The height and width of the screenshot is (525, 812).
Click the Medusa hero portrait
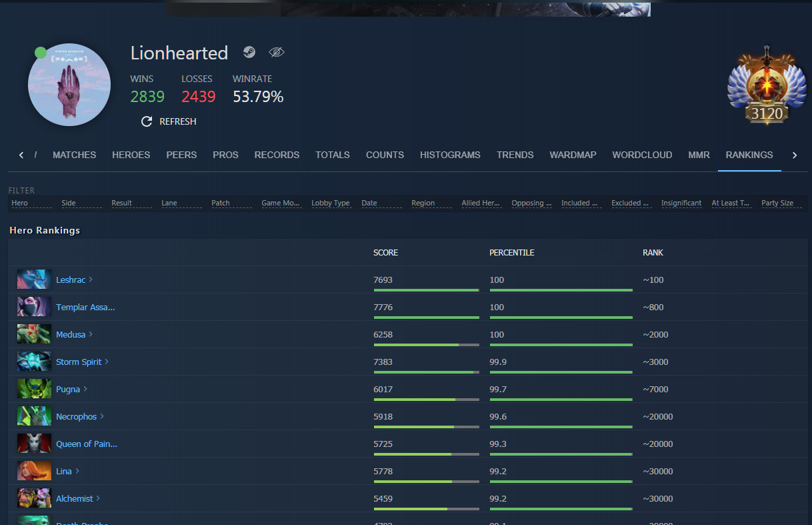click(34, 334)
